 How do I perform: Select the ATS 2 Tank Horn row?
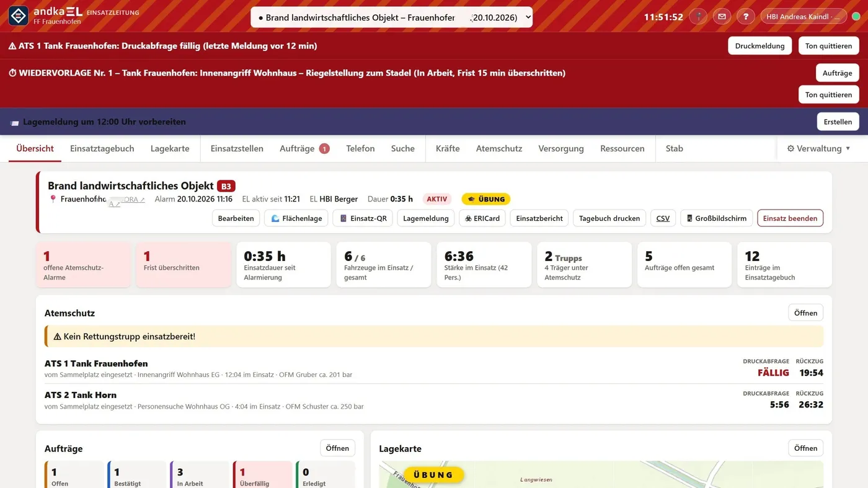(434, 400)
